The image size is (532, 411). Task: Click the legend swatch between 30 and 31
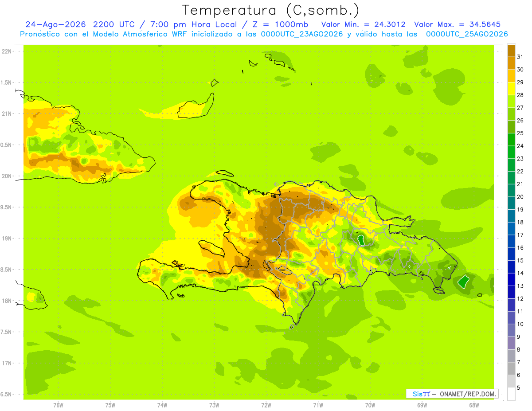(x=511, y=63)
